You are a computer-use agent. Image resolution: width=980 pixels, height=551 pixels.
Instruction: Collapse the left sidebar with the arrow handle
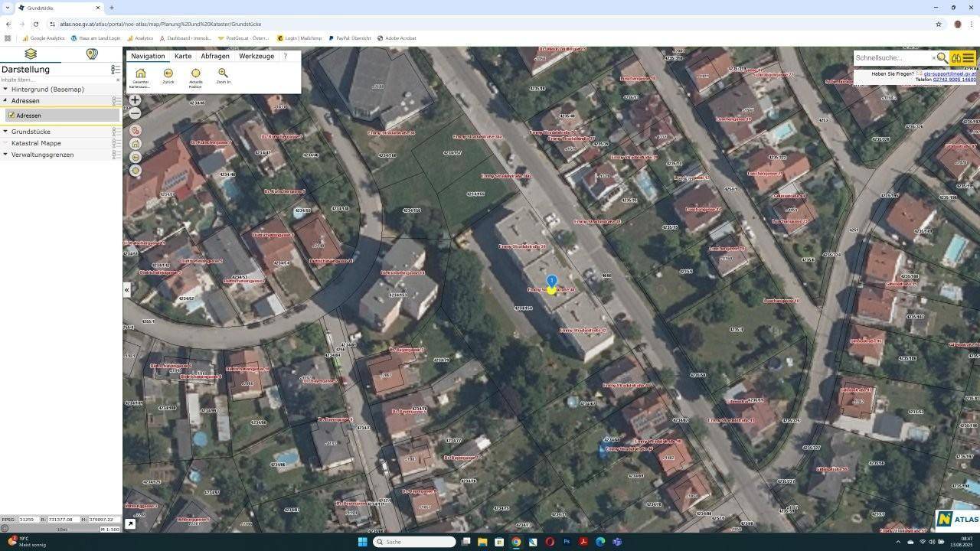126,290
